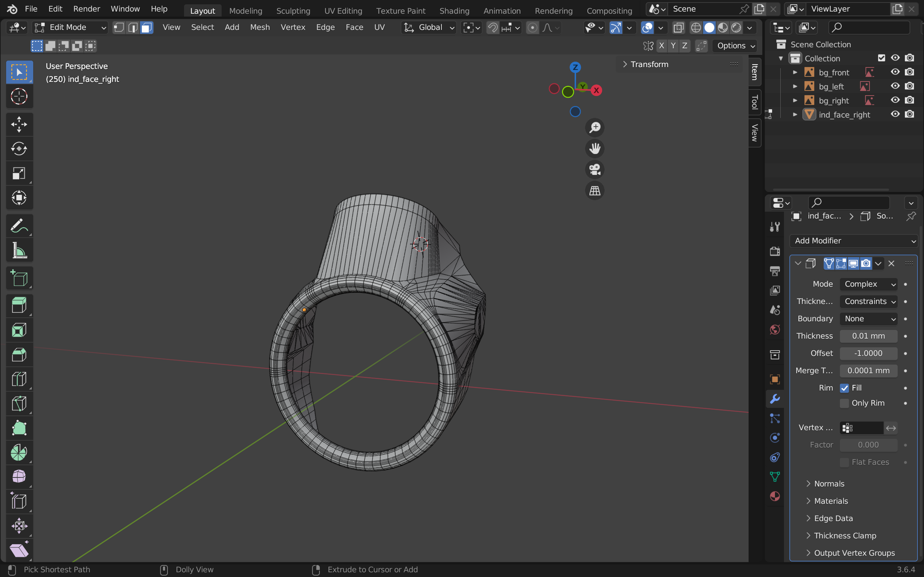Switch to face select mode
Image resolution: width=924 pixels, height=577 pixels.
coord(147,27)
